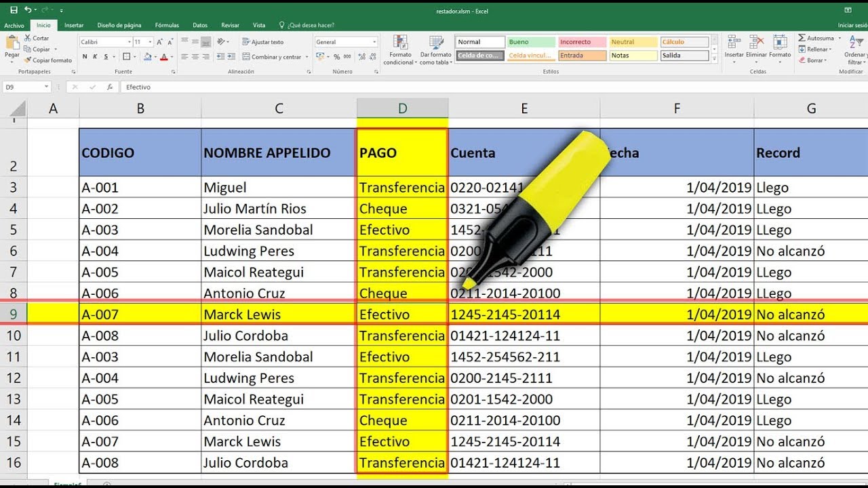Switch to the Vista tab
Image resolution: width=868 pixels, height=488 pixels.
(259, 25)
